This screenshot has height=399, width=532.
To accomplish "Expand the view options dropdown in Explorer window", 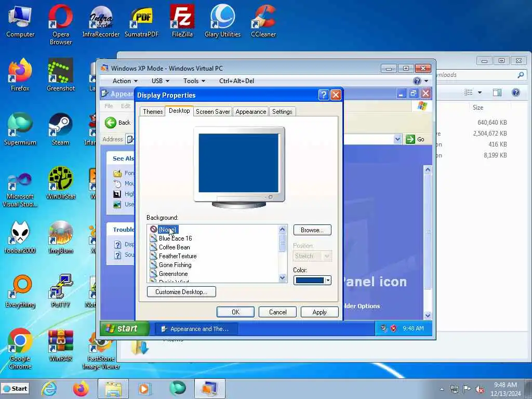I will coord(480,92).
